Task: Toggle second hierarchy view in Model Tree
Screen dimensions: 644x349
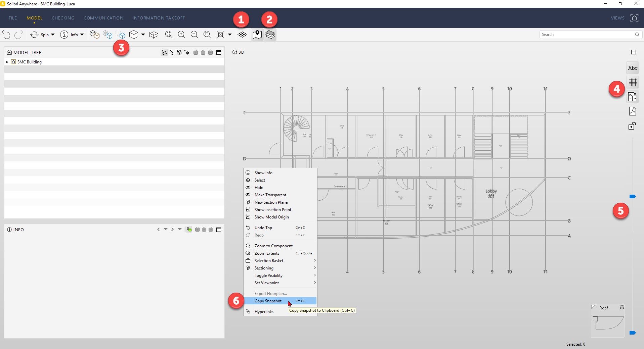Action: pos(172,52)
